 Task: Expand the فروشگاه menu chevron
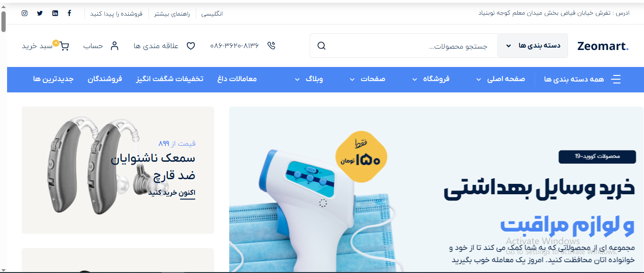point(415,80)
